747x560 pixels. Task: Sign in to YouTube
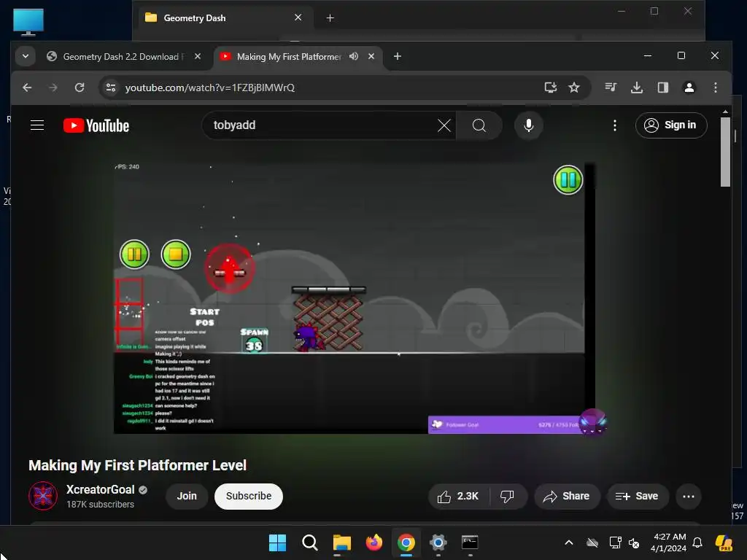pos(671,125)
